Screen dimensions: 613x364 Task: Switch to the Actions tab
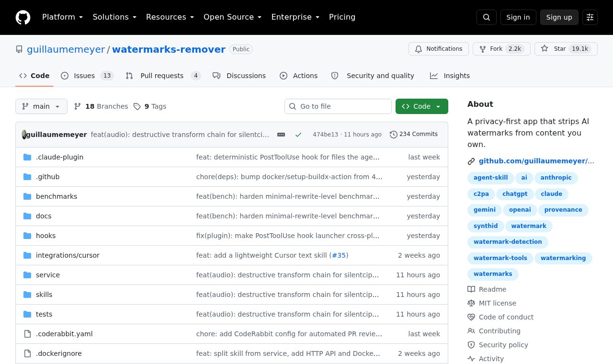[298, 76]
